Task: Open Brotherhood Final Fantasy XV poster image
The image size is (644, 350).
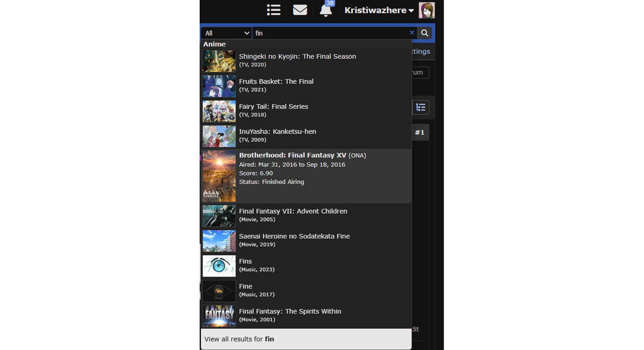Action: pos(219,176)
